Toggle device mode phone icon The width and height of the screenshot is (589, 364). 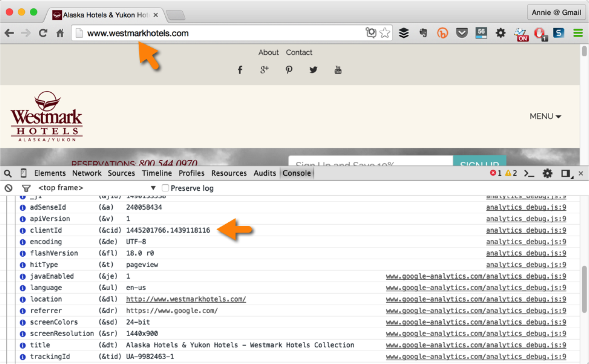(24, 173)
